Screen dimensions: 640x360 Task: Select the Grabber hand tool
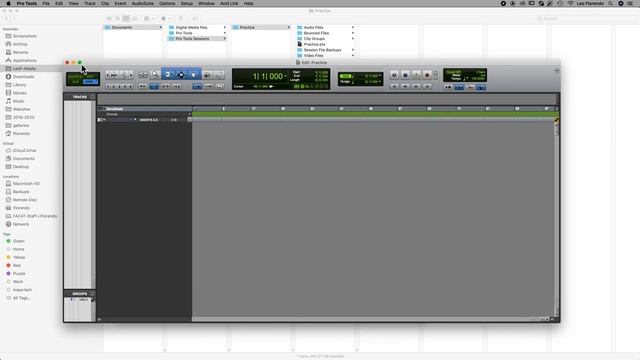pos(193,75)
